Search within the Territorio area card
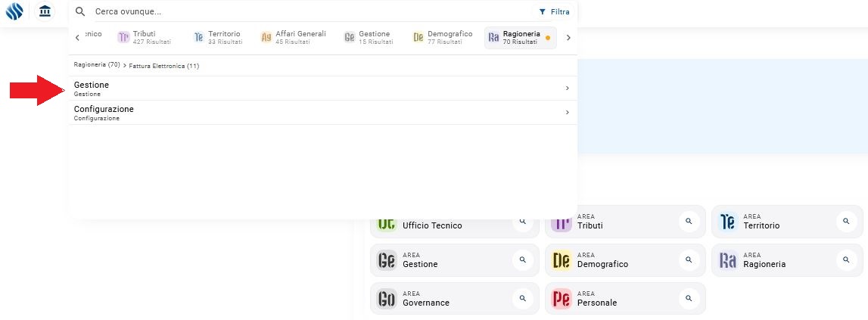 click(847, 221)
